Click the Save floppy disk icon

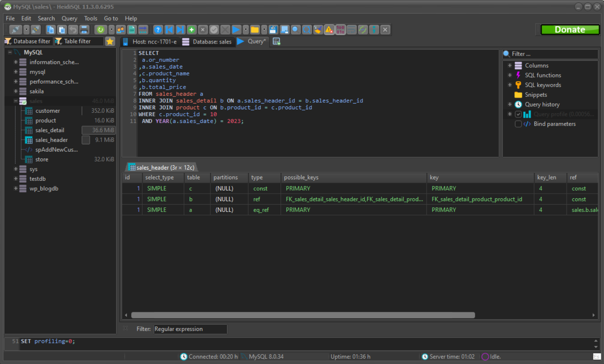[273, 30]
